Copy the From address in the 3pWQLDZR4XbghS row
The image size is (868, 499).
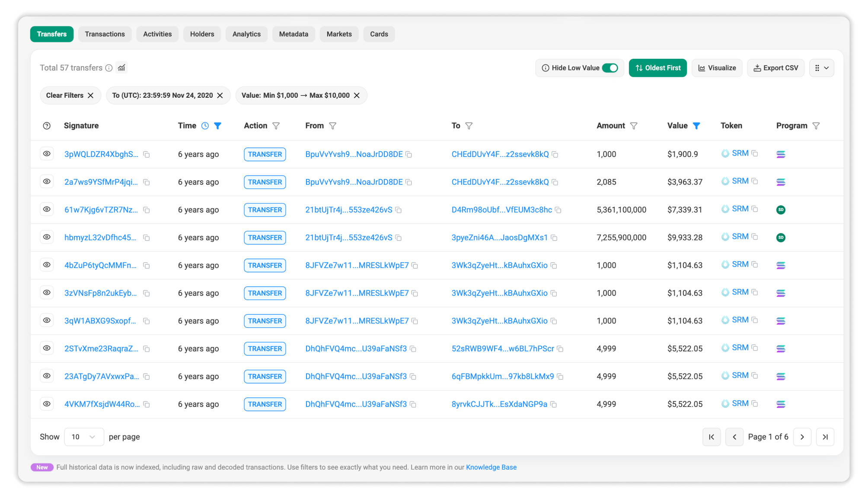click(408, 154)
